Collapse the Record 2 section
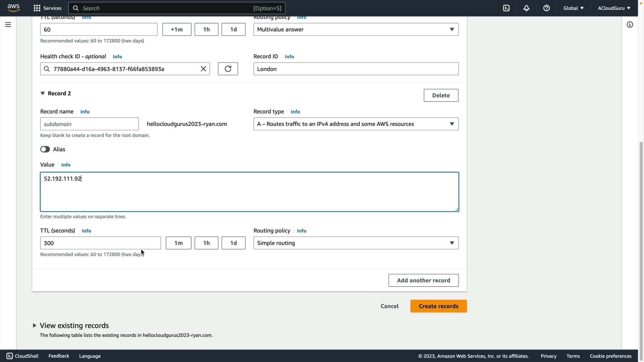The height and width of the screenshot is (362, 644). pos(43,94)
